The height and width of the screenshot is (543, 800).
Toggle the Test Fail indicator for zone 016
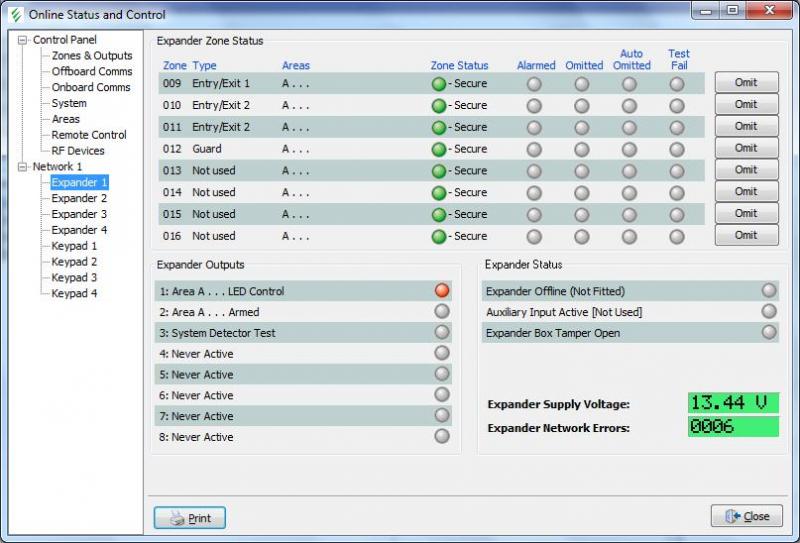(677, 237)
